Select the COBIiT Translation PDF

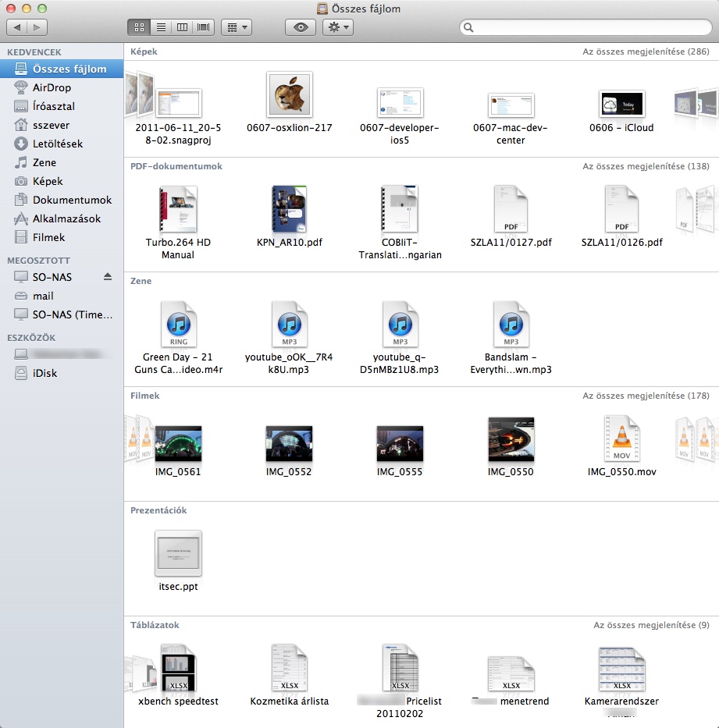(x=400, y=209)
